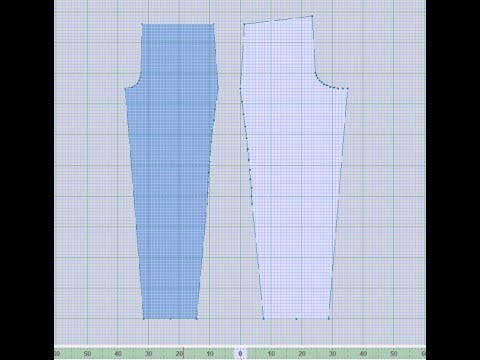Click the top-left waist corner point of right pattern

pyautogui.click(x=245, y=24)
